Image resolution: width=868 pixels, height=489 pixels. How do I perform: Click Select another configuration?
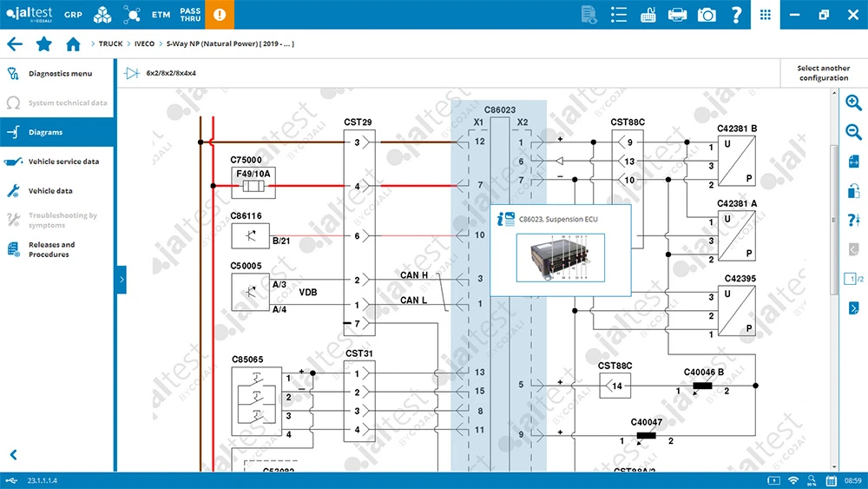point(823,73)
